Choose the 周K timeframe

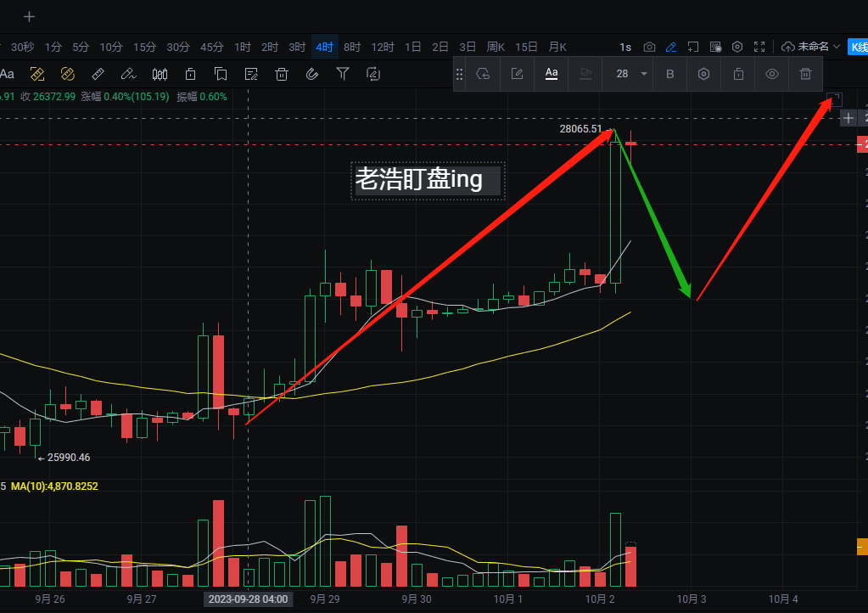click(496, 47)
